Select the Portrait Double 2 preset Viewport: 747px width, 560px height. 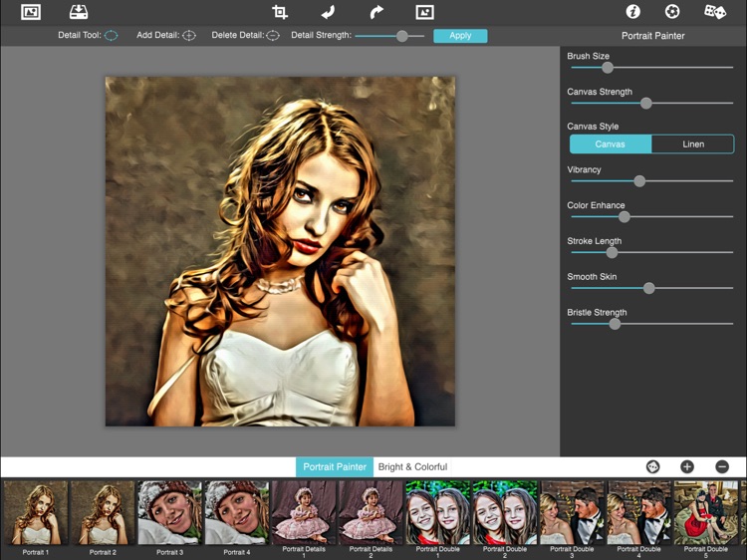pos(505,513)
